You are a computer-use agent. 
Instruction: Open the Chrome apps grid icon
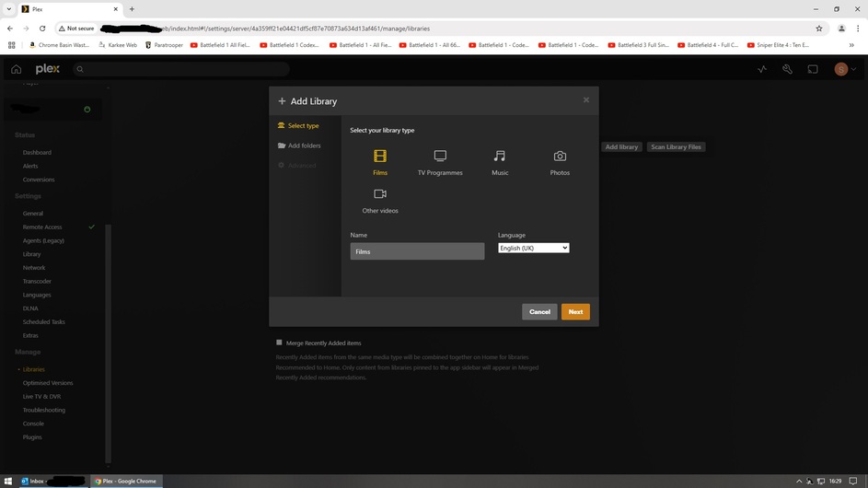pos(11,45)
